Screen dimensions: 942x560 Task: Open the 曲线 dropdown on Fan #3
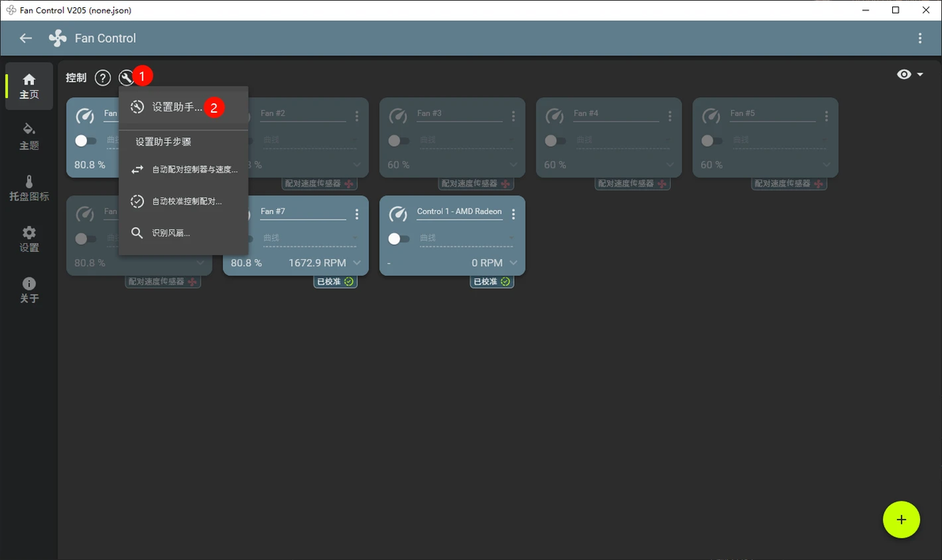(465, 141)
